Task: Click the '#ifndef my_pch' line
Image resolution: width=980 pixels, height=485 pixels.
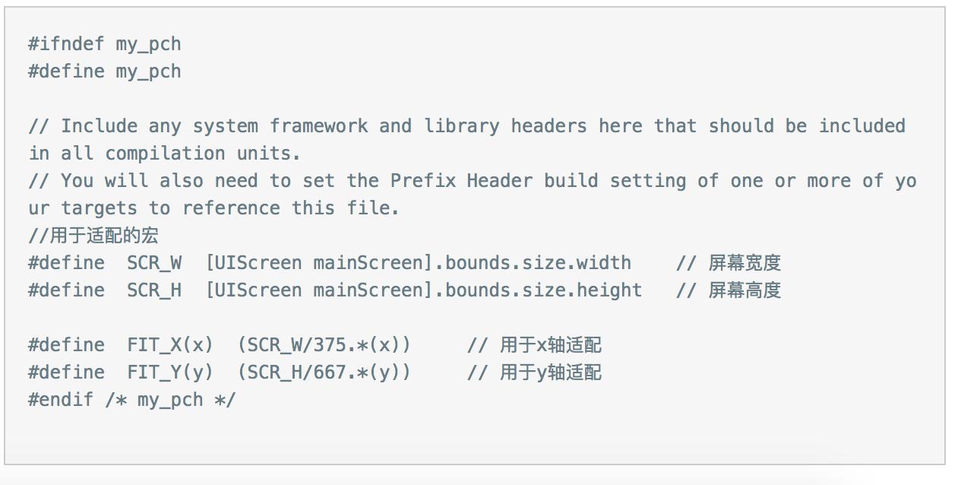Action: coord(105,44)
